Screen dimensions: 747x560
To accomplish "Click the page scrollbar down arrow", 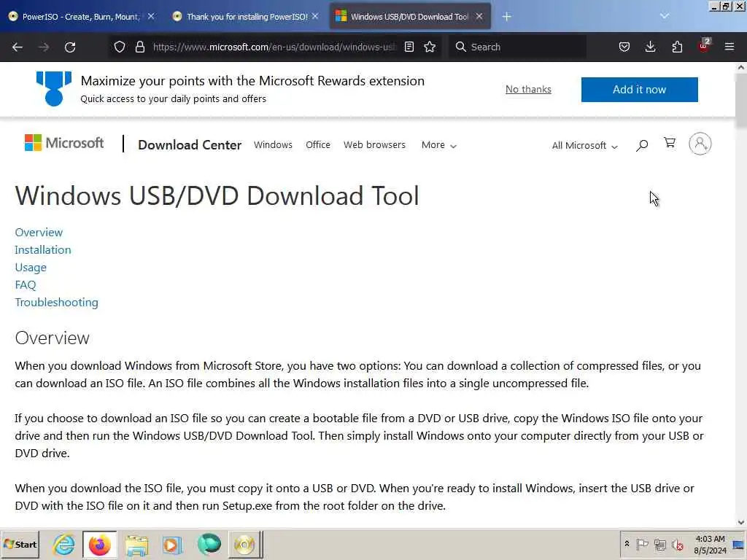I will pyautogui.click(x=741, y=522).
